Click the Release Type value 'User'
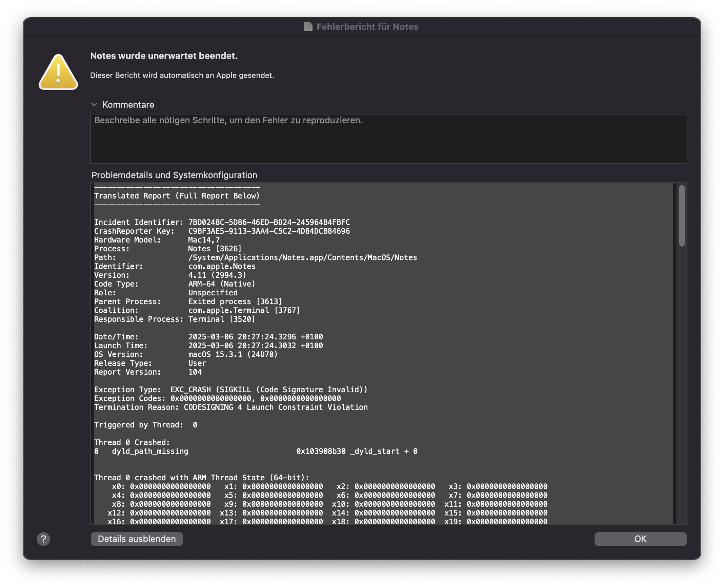Viewport: 724px width, 588px height. (x=197, y=363)
